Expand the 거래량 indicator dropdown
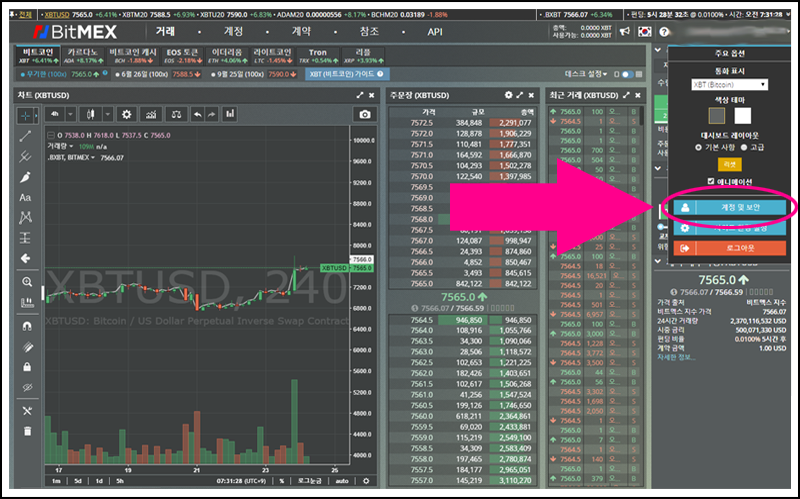Screen dimensions: 800x499 tap(71, 146)
